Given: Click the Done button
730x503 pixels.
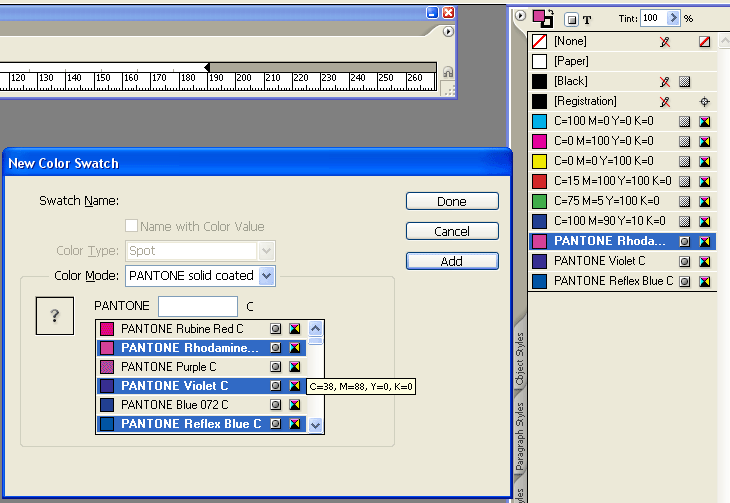Looking at the screenshot, I should [x=452, y=201].
